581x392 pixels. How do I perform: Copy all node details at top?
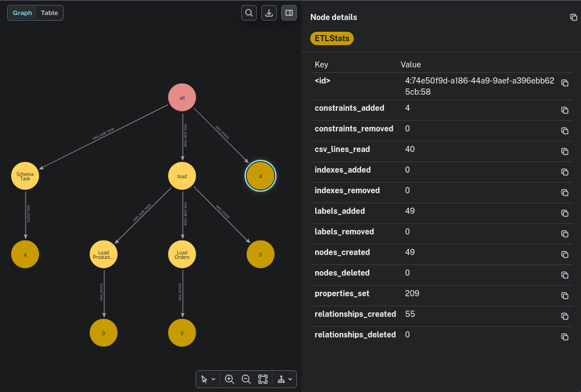click(573, 17)
